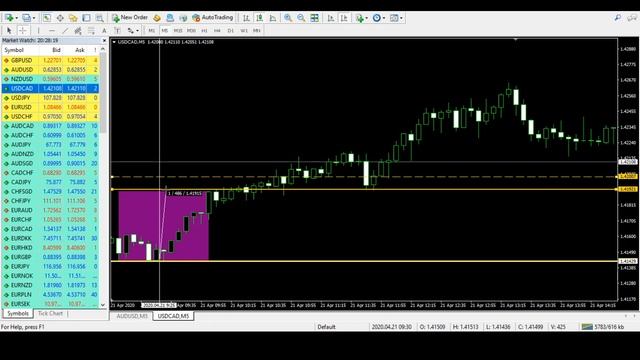640x360 pixels.
Task: Open the MetaEditor gold icon
Action: click(157, 18)
